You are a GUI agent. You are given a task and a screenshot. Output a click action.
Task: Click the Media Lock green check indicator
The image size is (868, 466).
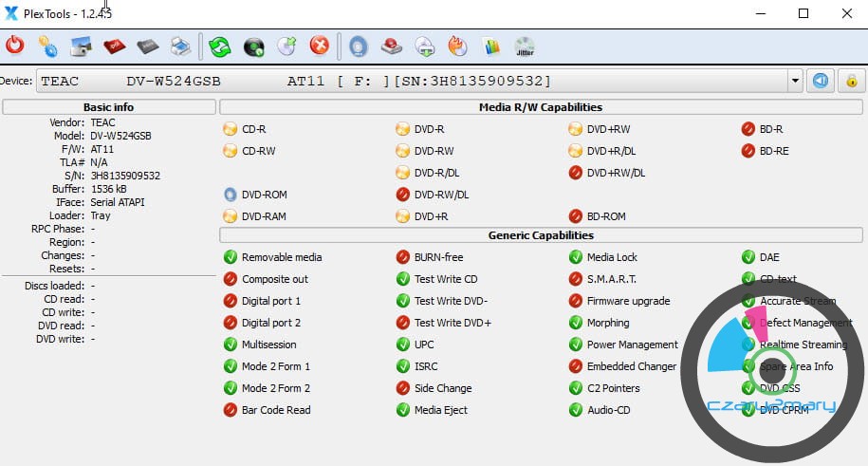576,257
